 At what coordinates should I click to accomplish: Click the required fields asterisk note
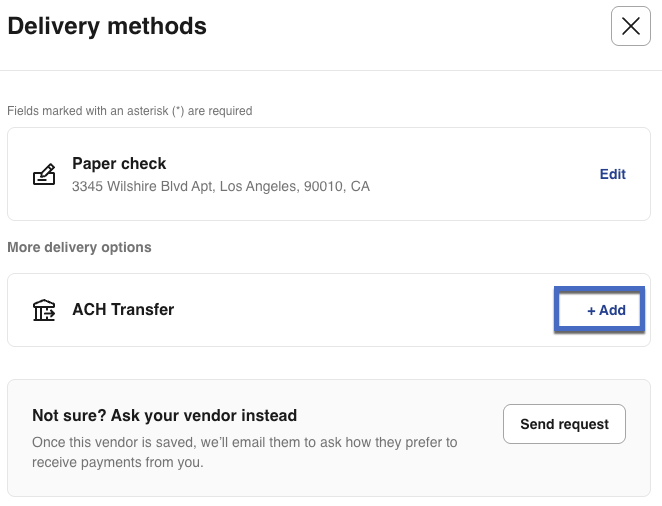[129, 111]
